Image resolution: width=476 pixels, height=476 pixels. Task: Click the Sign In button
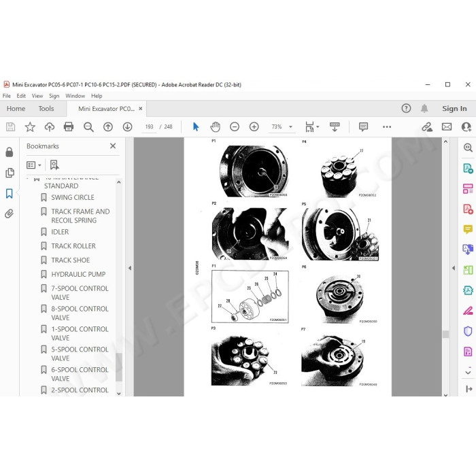pos(454,108)
